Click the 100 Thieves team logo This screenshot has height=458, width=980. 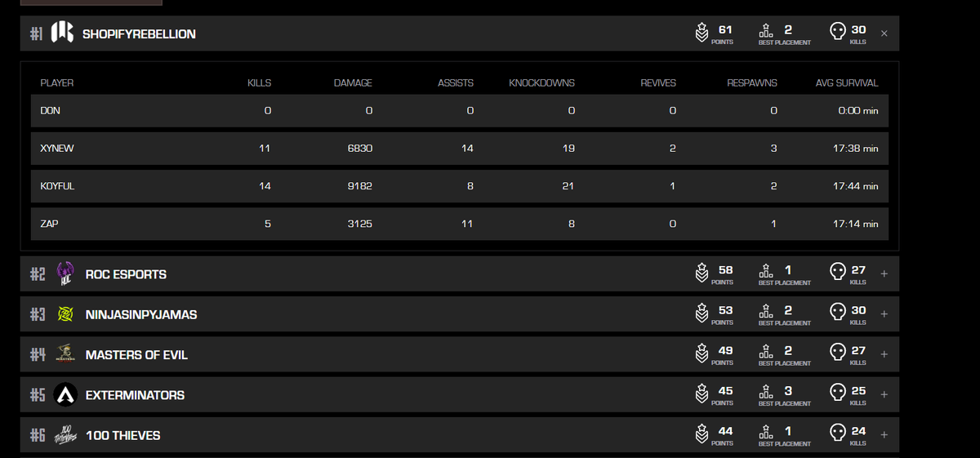65,435
